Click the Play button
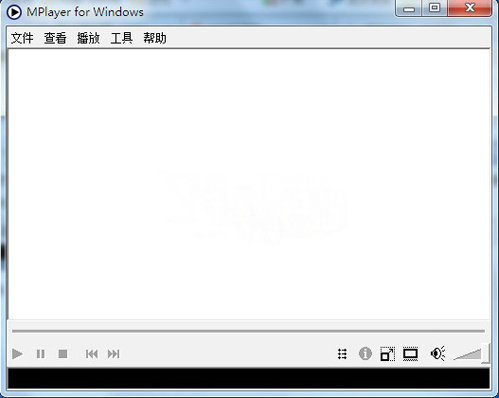Viewport: 499px width, 398px height. pyautogui.click(x=17, y=354)
